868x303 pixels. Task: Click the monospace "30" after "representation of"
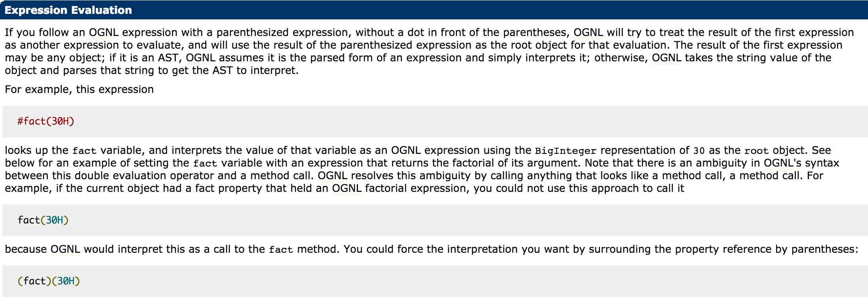click(x=699, y=151)
